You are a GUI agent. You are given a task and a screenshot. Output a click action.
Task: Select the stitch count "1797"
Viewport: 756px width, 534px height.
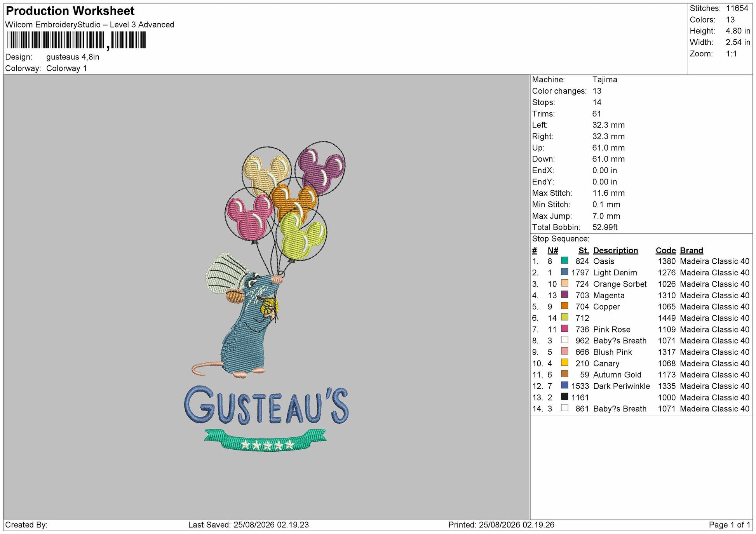pyautogui.click(x=580, y=273)
